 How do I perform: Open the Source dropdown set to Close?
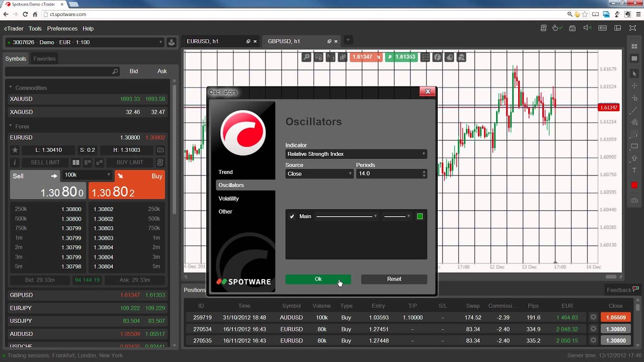[x=319, y=173]
